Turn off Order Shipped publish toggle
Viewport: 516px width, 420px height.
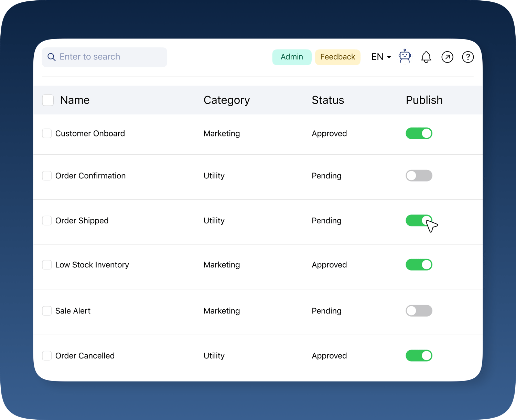coord(418,220)
